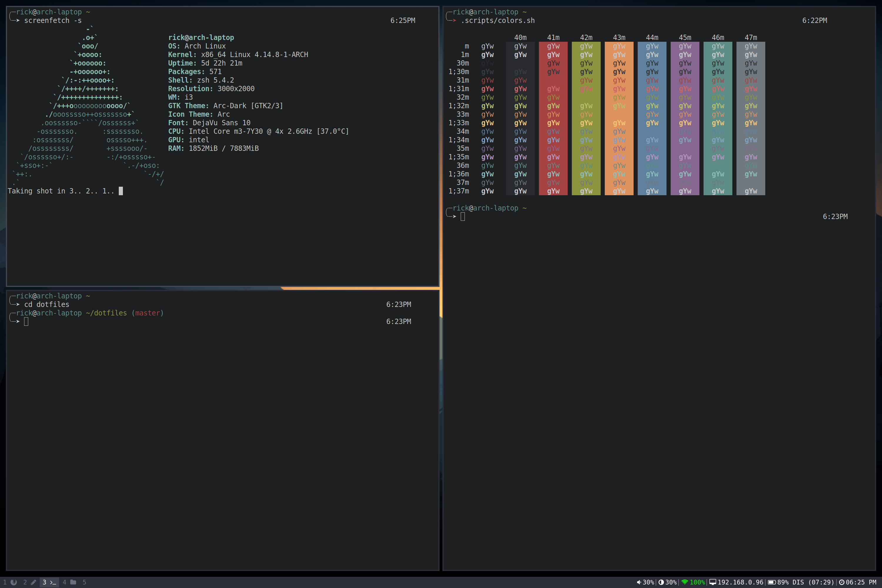Click the '40m' column header in the color table
This screenshot has height=588, width=882.
pyautogui.click(x=520, y=38)
